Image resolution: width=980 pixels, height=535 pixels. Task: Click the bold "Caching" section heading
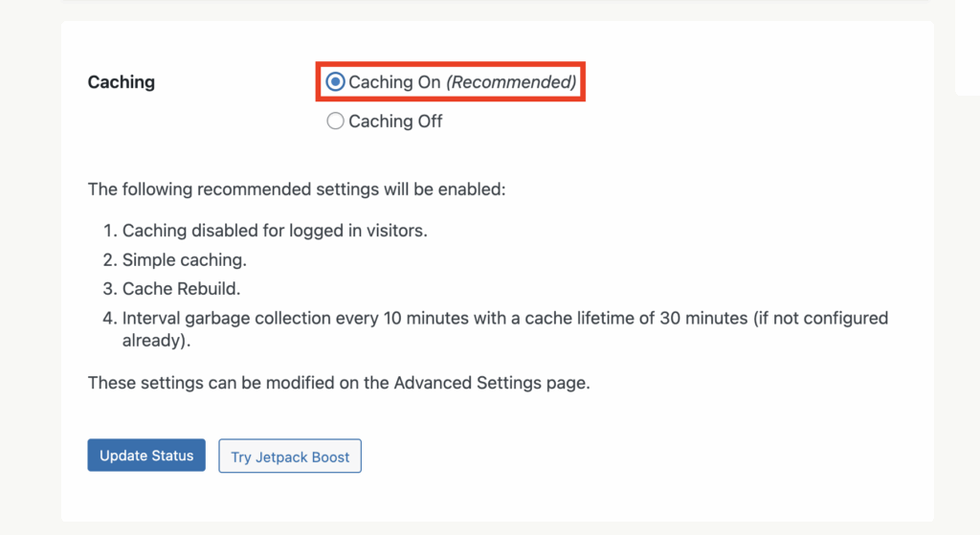pos(121,82)
